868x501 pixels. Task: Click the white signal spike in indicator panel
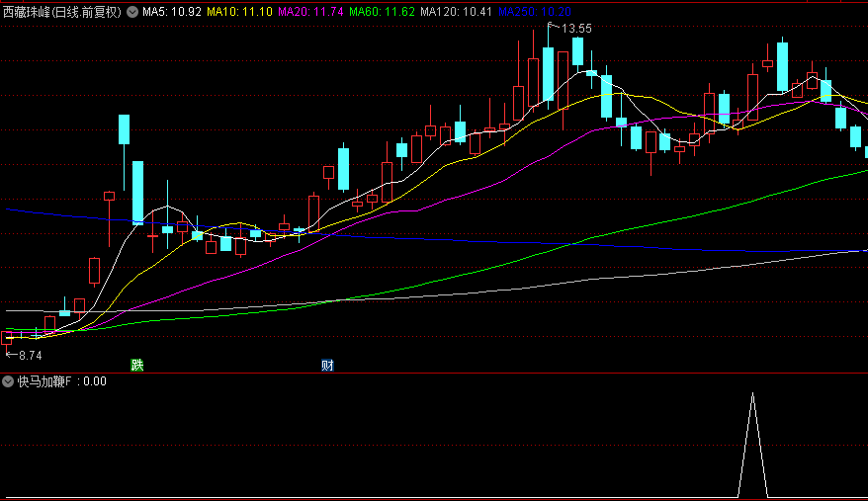coord(753,445)
